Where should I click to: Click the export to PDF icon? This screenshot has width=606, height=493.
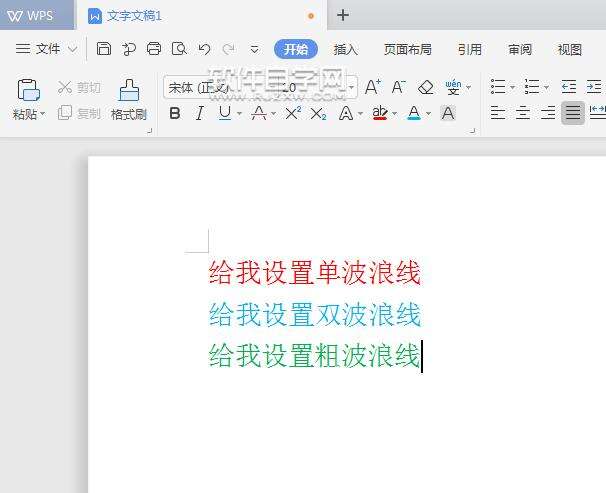click(129, 49)
